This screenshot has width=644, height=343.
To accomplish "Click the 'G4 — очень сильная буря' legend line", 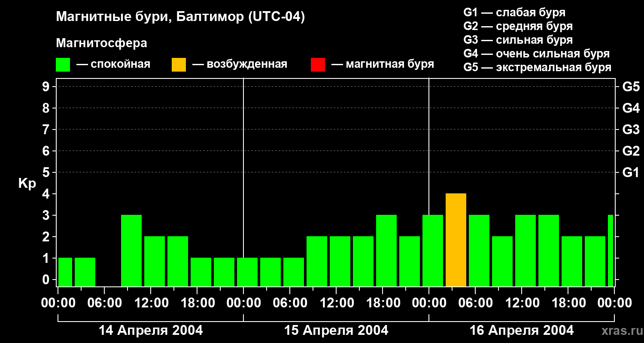I will (x=537, y=54).
